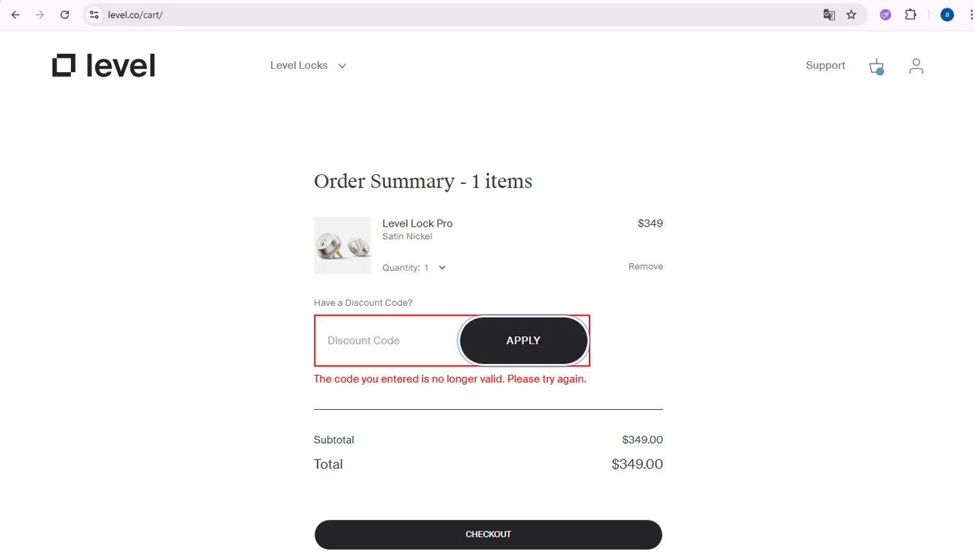Open the shopping cart icon
This screenshot has width=975, height=560.
tap(876, 66)
